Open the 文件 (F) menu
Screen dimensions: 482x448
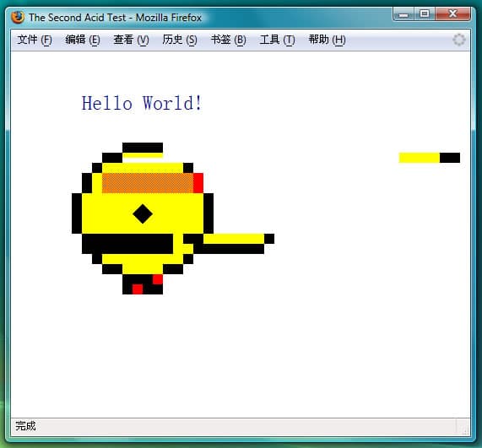[35, 40]
